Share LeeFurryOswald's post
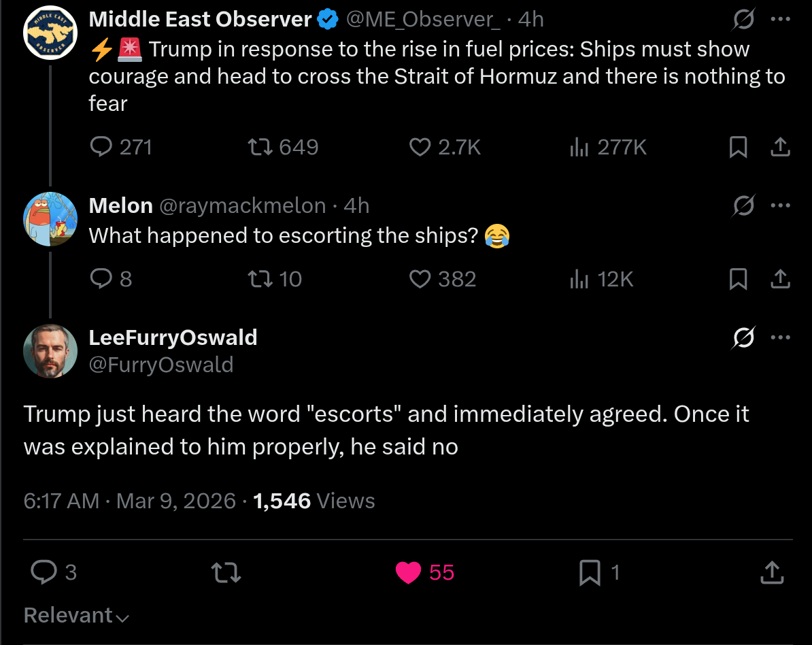This screenshot has height=645, width=812. [772, 572]
